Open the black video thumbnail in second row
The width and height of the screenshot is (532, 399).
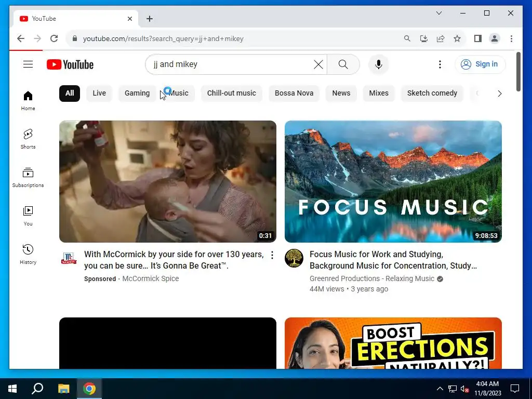point(168,343)
